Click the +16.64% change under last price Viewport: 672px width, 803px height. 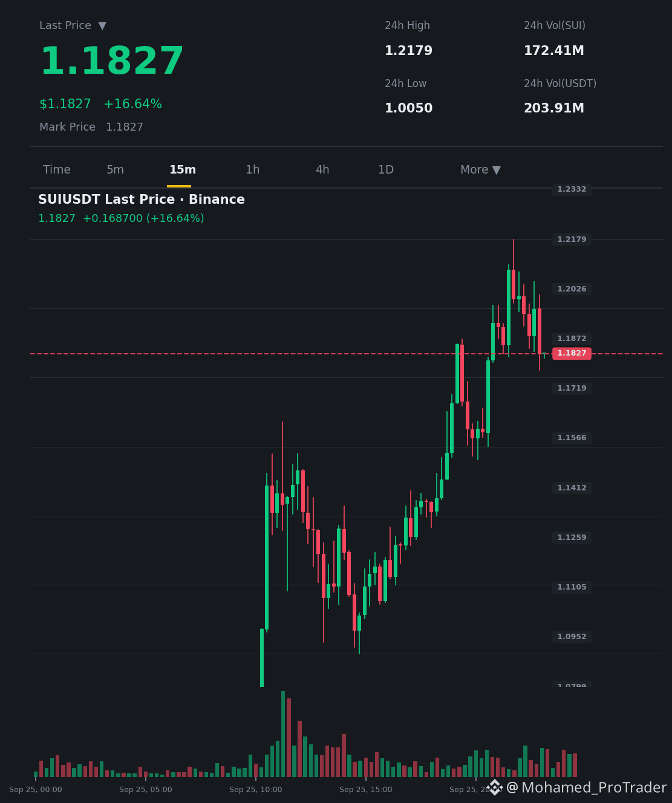(x=133, y=104)
